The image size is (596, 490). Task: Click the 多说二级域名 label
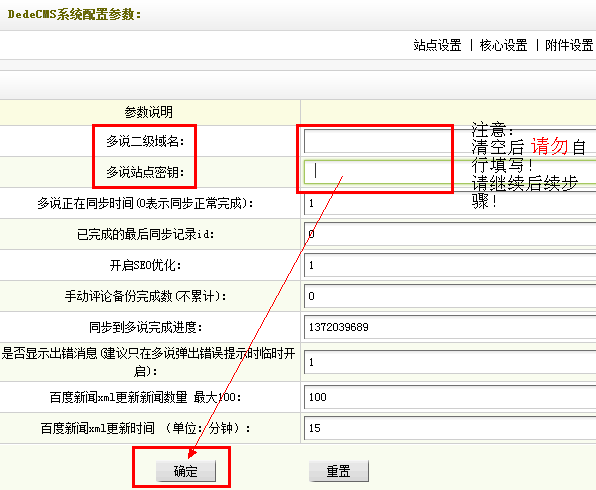tap(145, 141)
